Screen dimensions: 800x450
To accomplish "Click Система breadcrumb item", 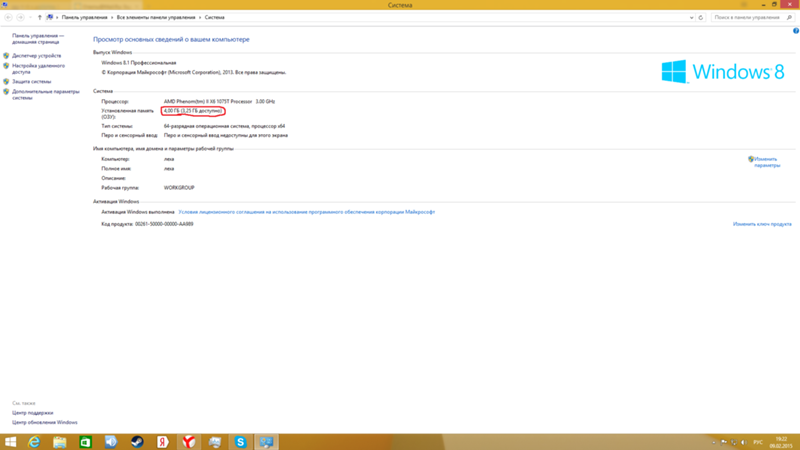I will tap(214, 17).
